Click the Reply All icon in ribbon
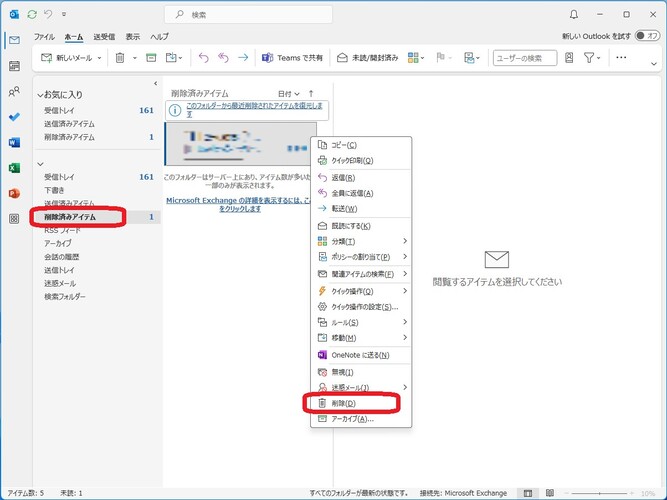 coord(223,57)
